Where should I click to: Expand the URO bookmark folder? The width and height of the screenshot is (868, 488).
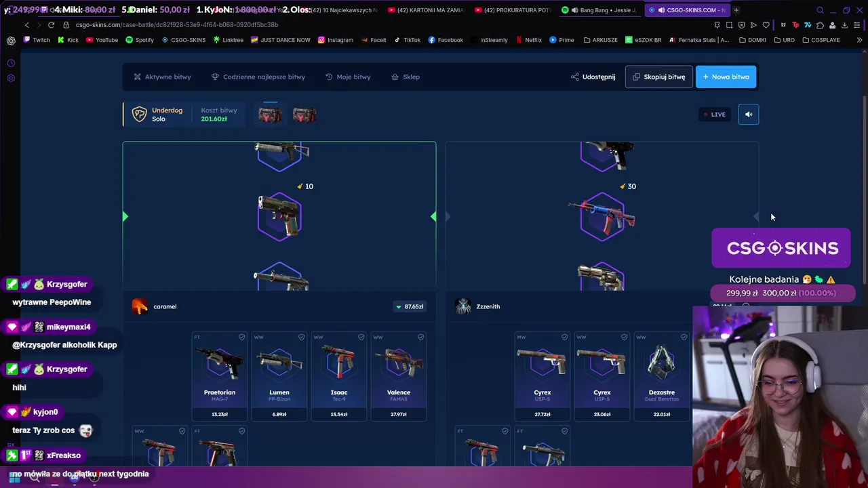click(785, 40)
